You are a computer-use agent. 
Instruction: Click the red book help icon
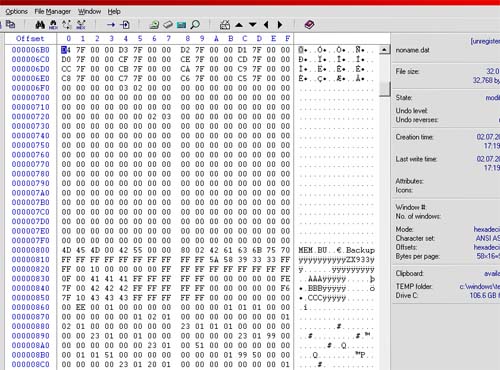tap(309, 25)
